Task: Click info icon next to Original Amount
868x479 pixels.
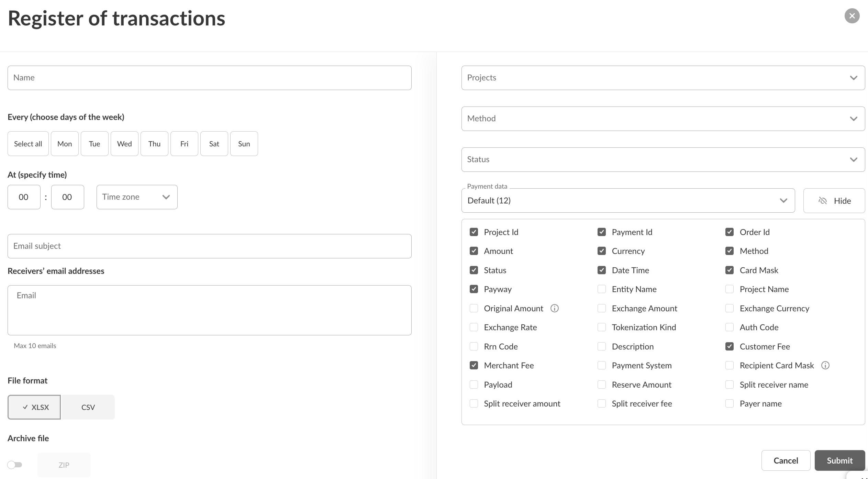Action: coord(554,308)
